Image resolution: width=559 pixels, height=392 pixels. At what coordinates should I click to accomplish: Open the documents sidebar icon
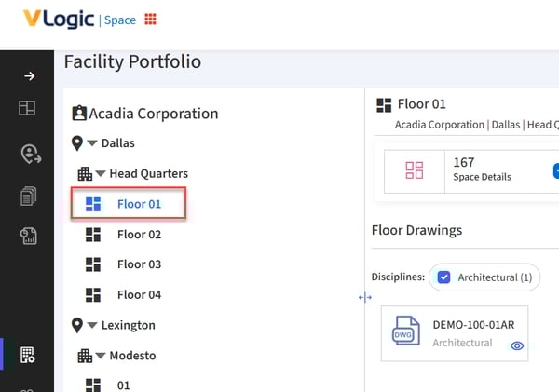29,196
